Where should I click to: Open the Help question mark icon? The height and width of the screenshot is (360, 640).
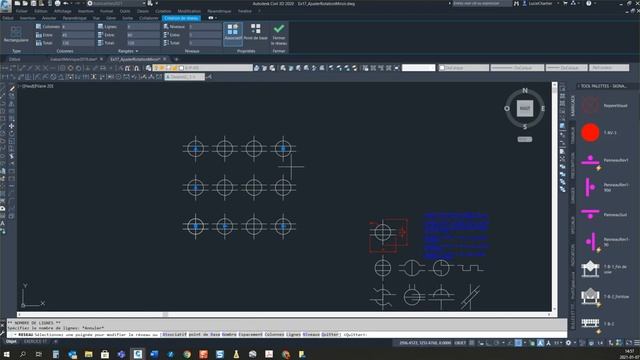[x=589, y=3]
